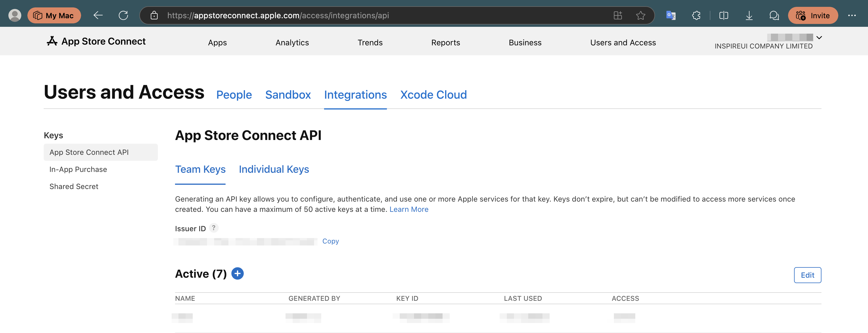This screenshot has height=333, width=868.
Task: Click the apps grid icon in address bar
Action: pos(618,15)
